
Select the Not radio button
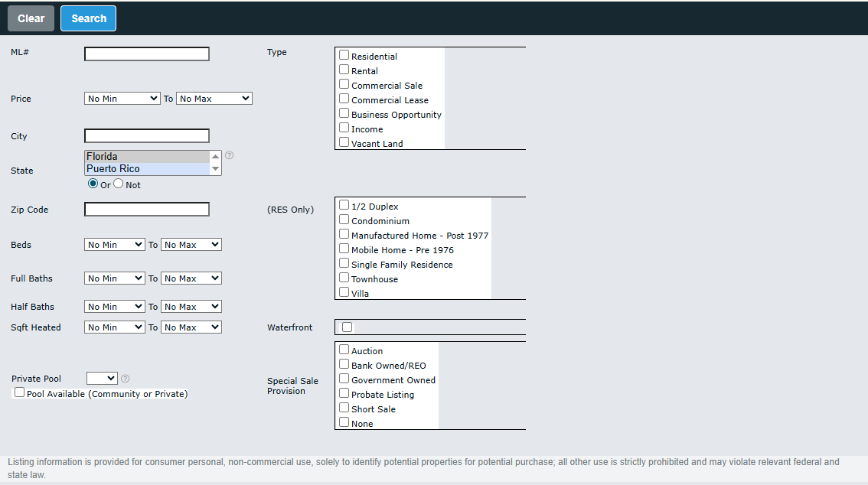(119, 184)
